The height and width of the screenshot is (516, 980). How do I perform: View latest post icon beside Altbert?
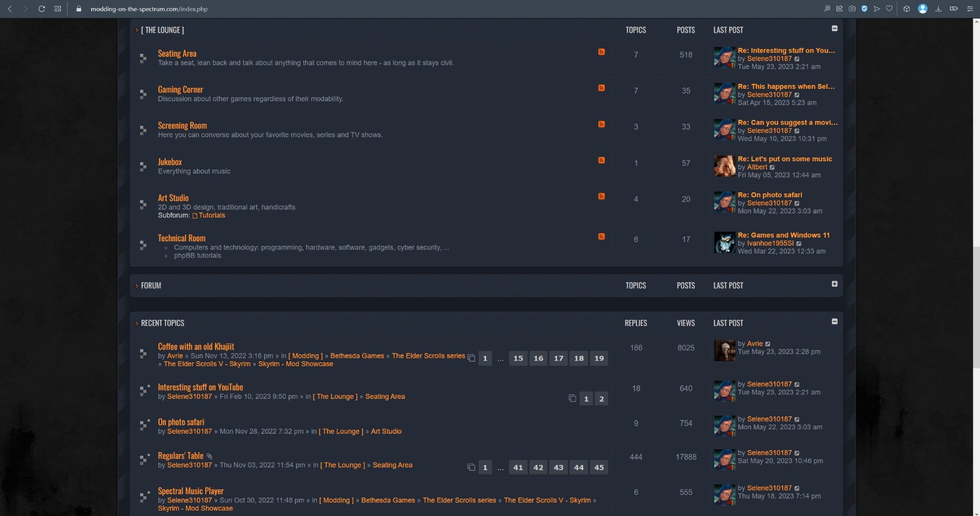[x=772, y=167]
